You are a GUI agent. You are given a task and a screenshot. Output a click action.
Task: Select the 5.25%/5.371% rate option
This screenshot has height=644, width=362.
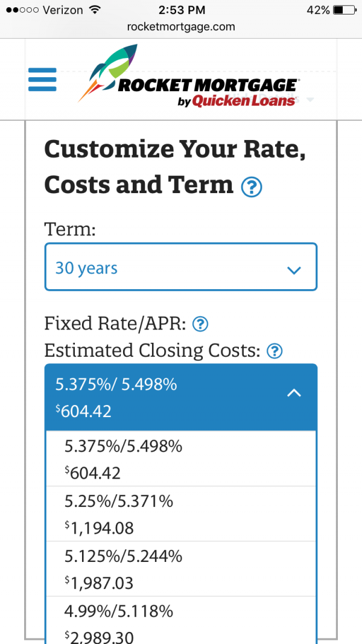(180, 514)
